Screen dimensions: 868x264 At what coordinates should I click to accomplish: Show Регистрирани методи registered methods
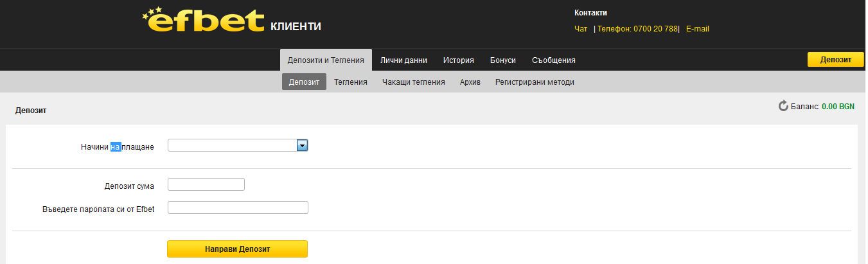(x=535, y=82)
